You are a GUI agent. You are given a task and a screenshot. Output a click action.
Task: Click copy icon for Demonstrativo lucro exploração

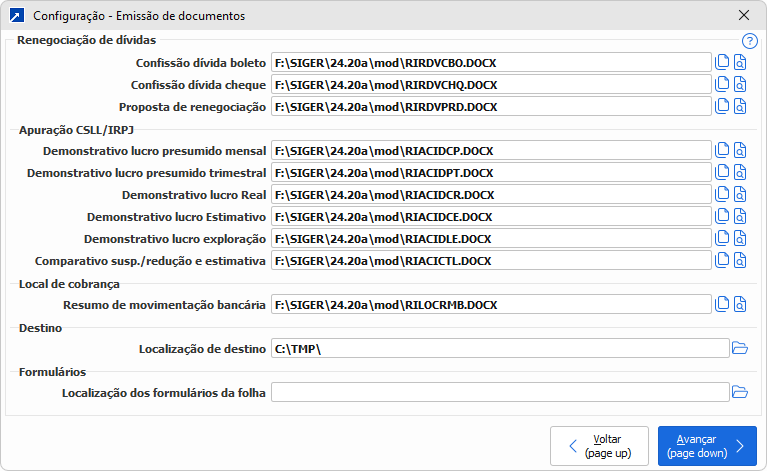[x=722, y=239]
